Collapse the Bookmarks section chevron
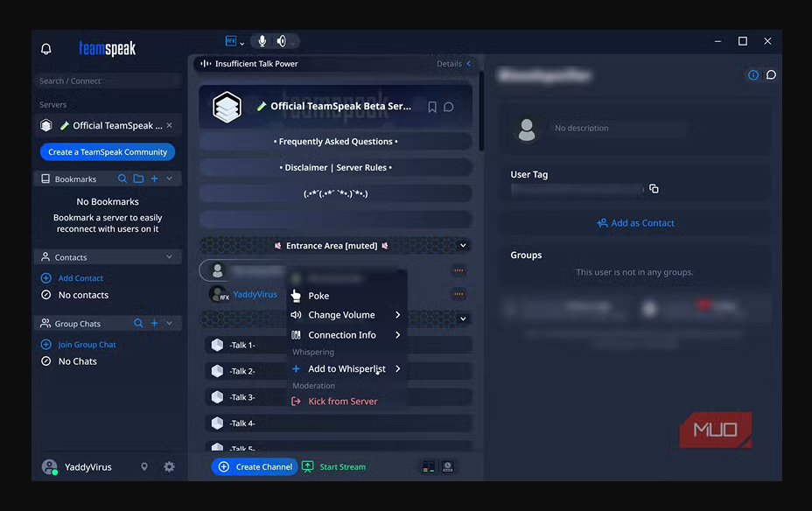812x511 pixels. (x=170, y=178)
